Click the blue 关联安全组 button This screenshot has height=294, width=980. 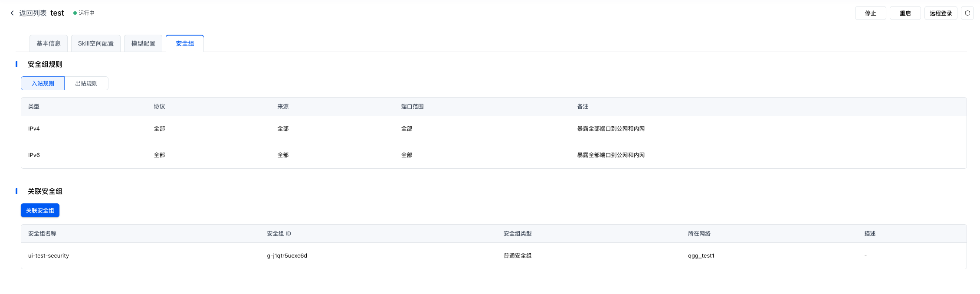[x=40, y=210]
